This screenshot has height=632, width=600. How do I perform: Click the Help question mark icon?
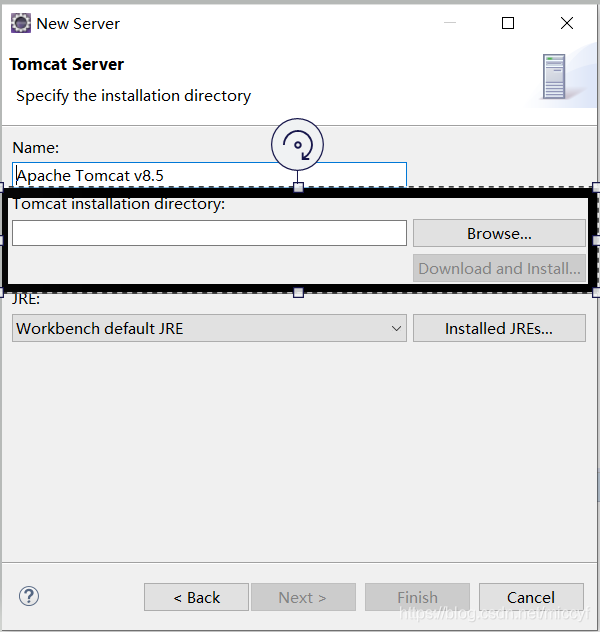tap(29, 596)
